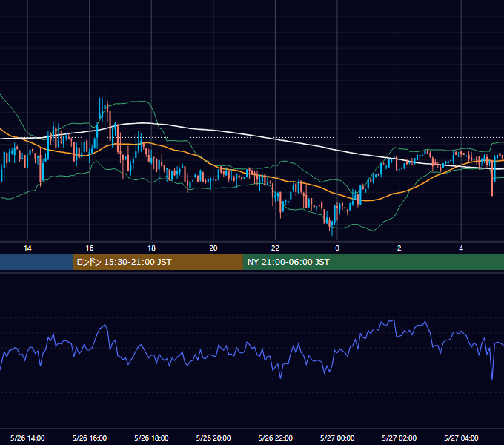The height and width of the screenshot is (445, 504).
Task: Click the 14 hour axis label
Action: point(27,248)
